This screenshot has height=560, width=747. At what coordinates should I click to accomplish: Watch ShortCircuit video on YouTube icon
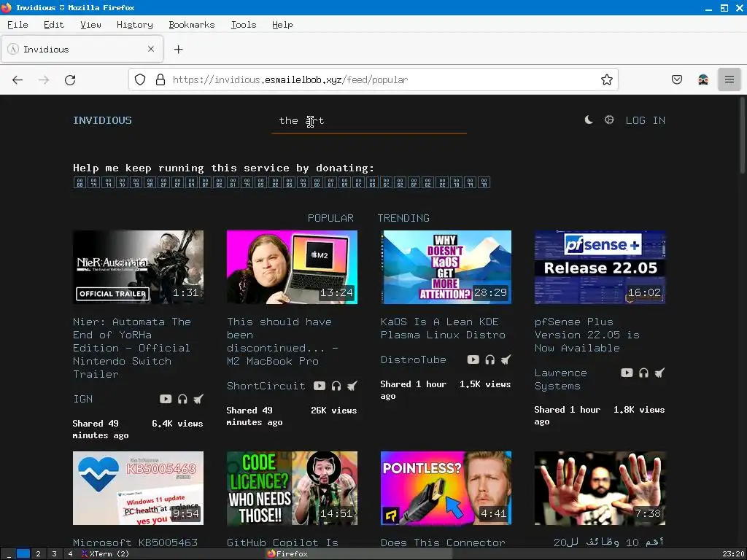(320, 386)
